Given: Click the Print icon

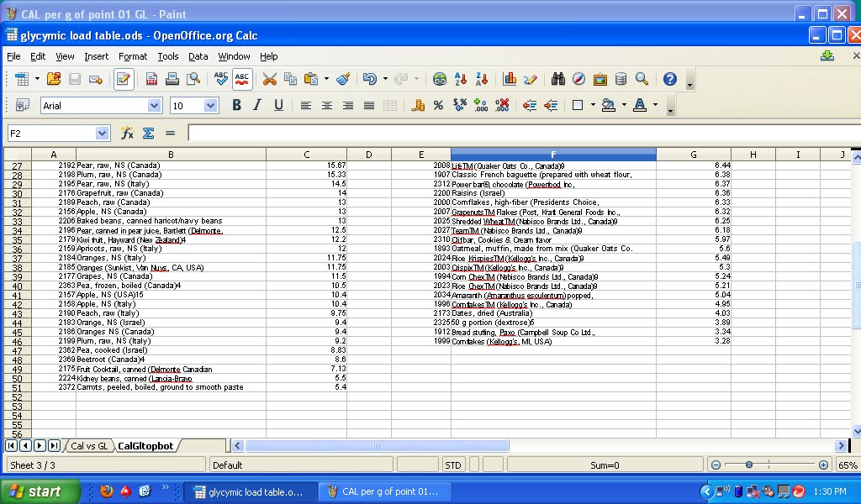Looking at the screenshot, I should click(x=172, y=79).
